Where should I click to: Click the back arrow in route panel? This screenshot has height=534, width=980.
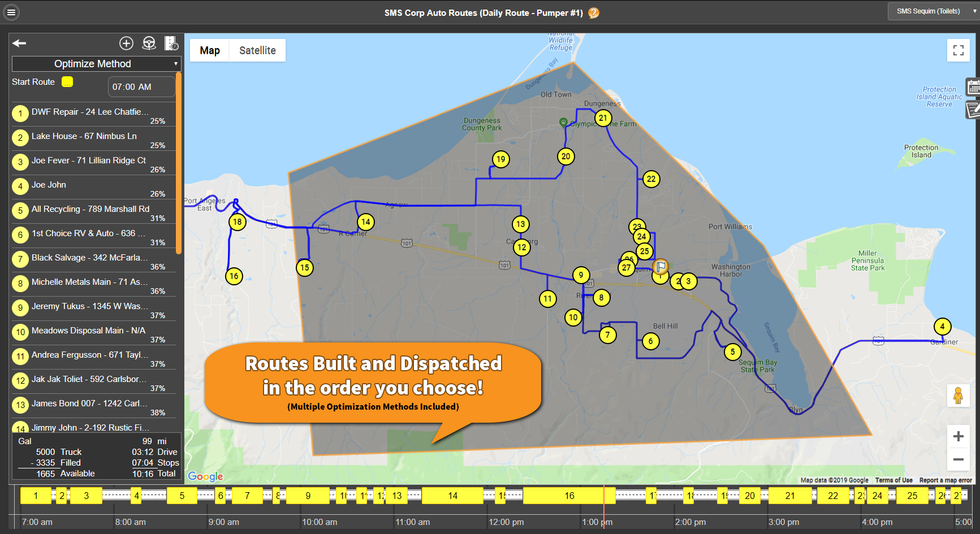20,44
